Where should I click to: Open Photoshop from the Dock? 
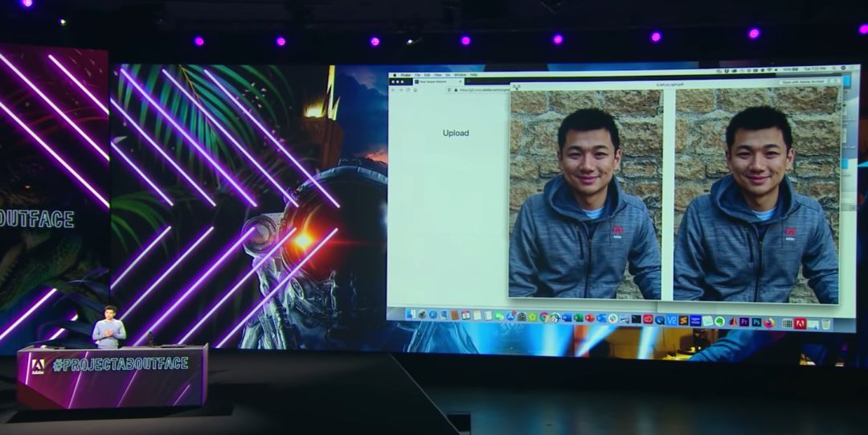click(756, 322)
